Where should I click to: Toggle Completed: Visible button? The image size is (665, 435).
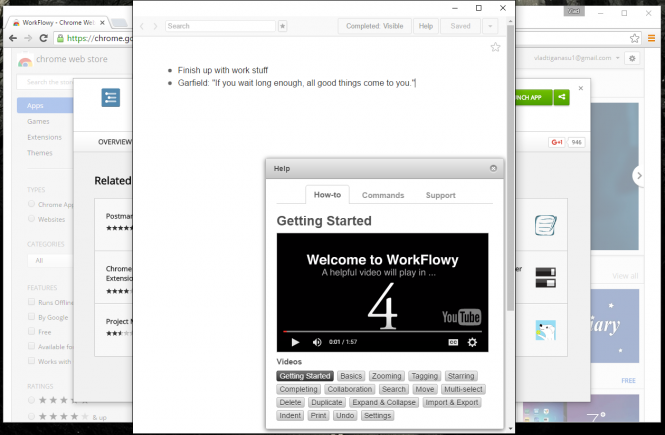tap(374, 26)
